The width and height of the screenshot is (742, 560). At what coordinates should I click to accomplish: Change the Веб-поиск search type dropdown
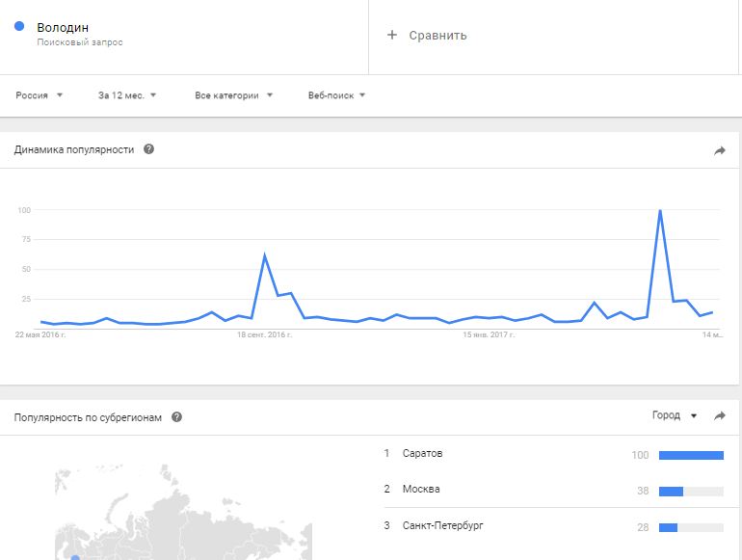tap(336, 95)
